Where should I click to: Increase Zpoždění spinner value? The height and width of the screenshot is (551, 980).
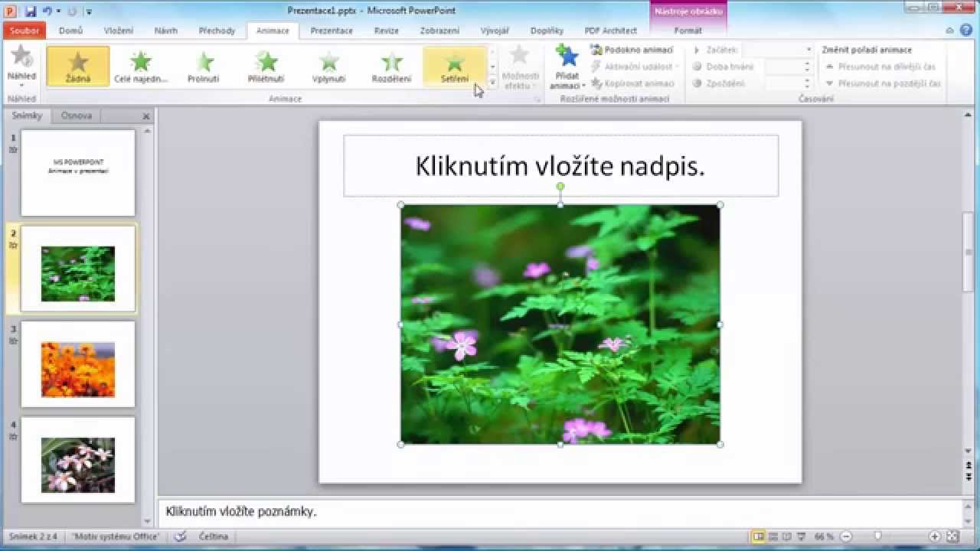click(x=806, y=80)
